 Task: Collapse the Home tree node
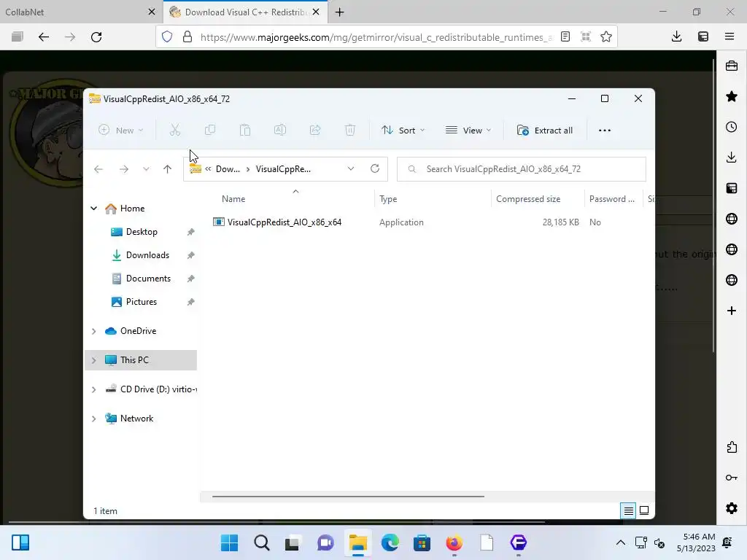point(94,209)
